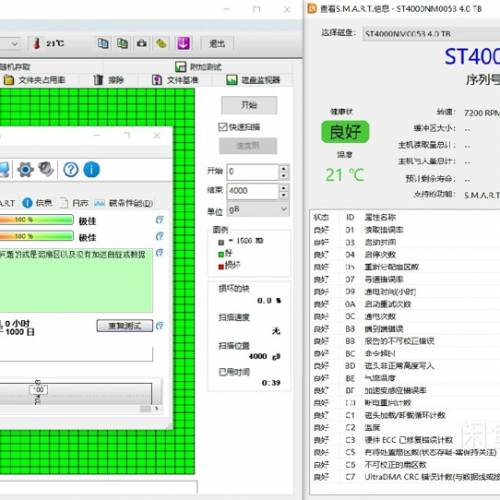
Task: Select the 07 寻道错误率 SMART row
Action: pos(405,279)
